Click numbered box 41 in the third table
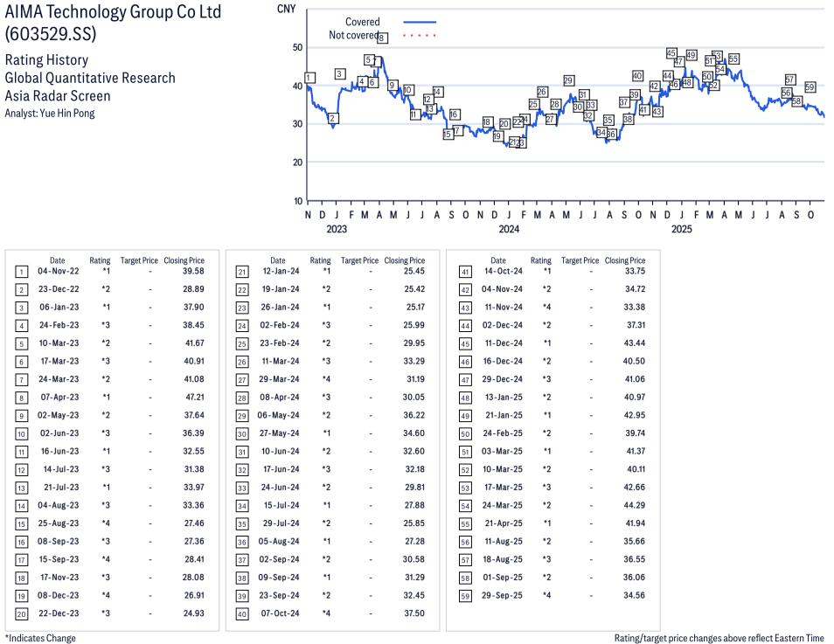The height and width of the screenshot is (644, 834). click(x=465, y=272)
